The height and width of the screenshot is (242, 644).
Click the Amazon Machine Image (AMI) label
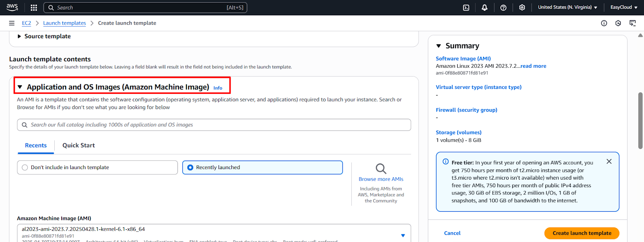[54, 218]
